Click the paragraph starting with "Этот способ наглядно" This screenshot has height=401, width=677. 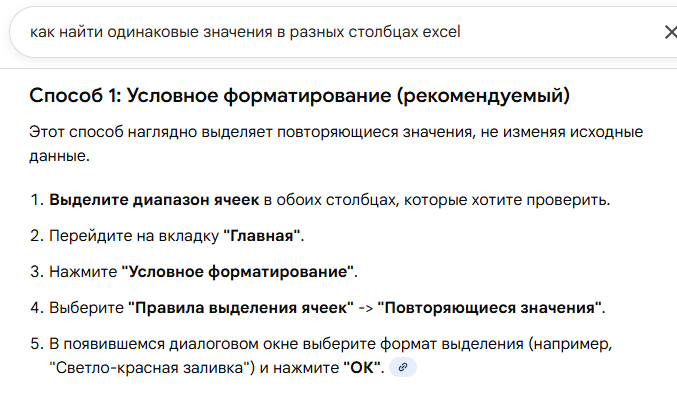click(336, 143)
